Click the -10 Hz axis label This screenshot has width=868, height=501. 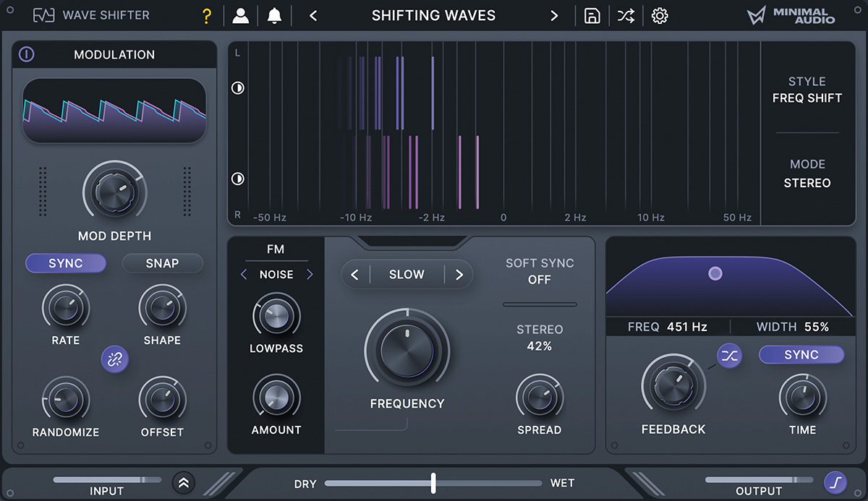356,218
